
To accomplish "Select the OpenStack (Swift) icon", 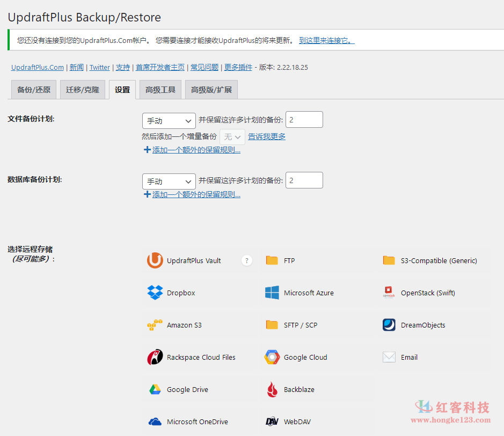I will pos(389,293).
